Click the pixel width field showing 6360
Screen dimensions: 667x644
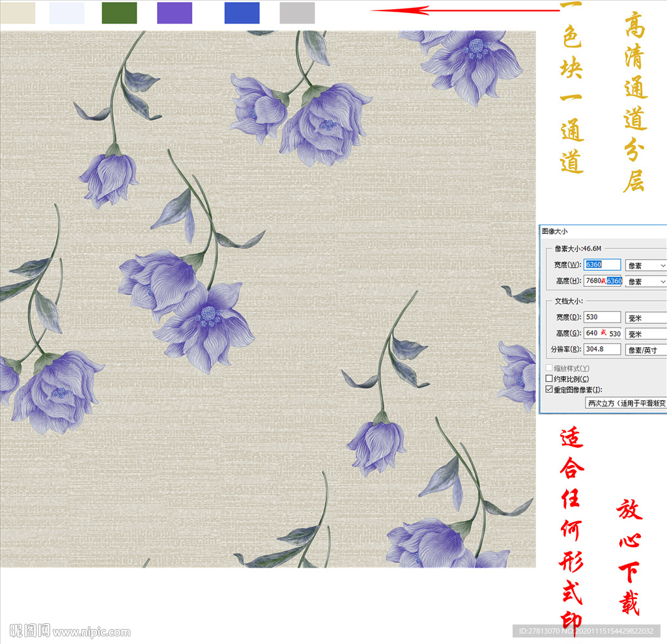(602, 265)
